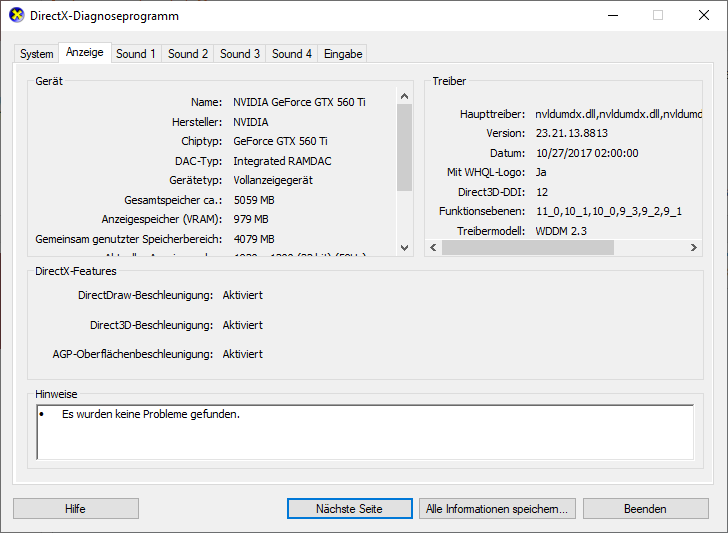Switch to the System tab

click(36, 54)
